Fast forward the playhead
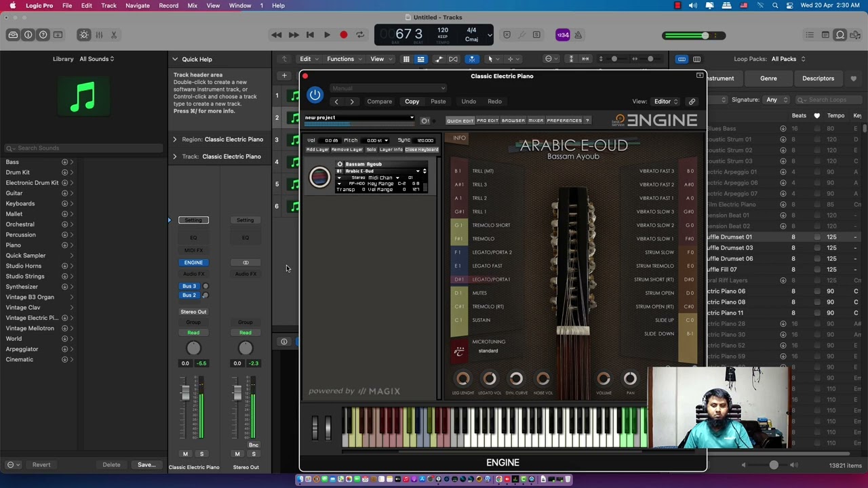This screenshot has width=868, height=488. coord(294,35)
